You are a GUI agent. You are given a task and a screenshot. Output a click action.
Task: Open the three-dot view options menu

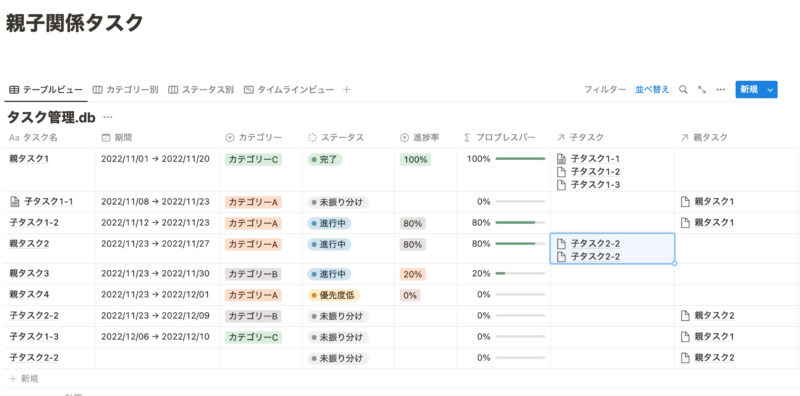[x=720, y=90]
